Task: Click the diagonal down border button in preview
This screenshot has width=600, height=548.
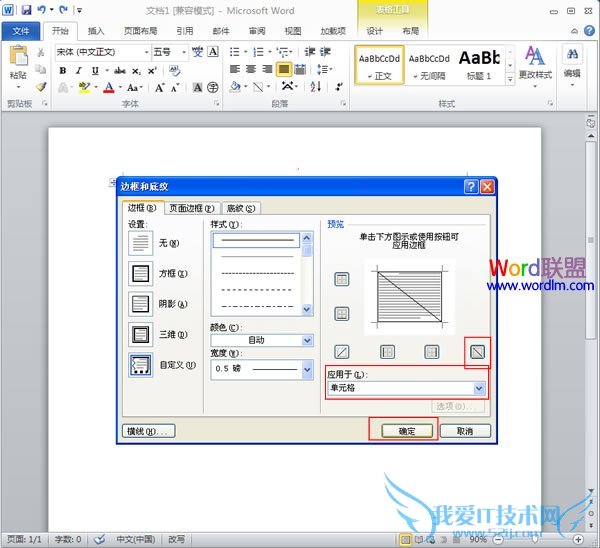Action: (x=477, y=352)
